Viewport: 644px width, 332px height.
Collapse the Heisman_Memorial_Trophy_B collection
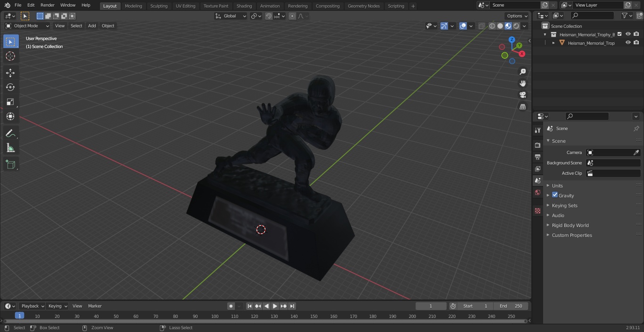(x=545, y=34)
